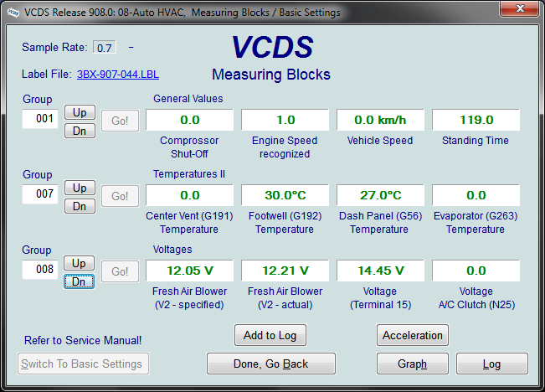Select Vehicle Speed value 0.0 km/h

pos(380,120)
